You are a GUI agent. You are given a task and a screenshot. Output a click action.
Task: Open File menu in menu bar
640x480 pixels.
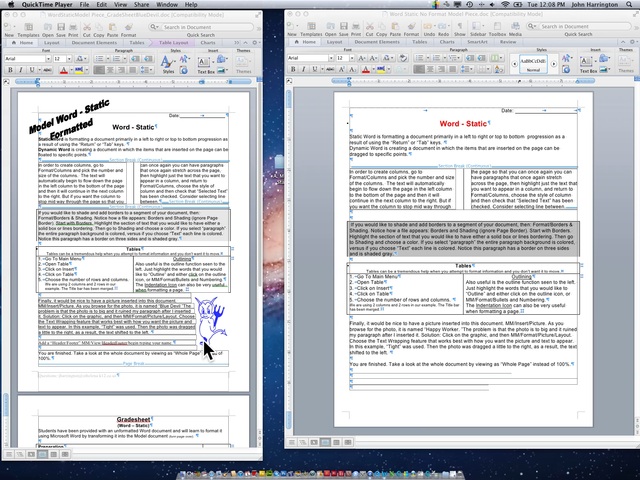pos(84,4)
